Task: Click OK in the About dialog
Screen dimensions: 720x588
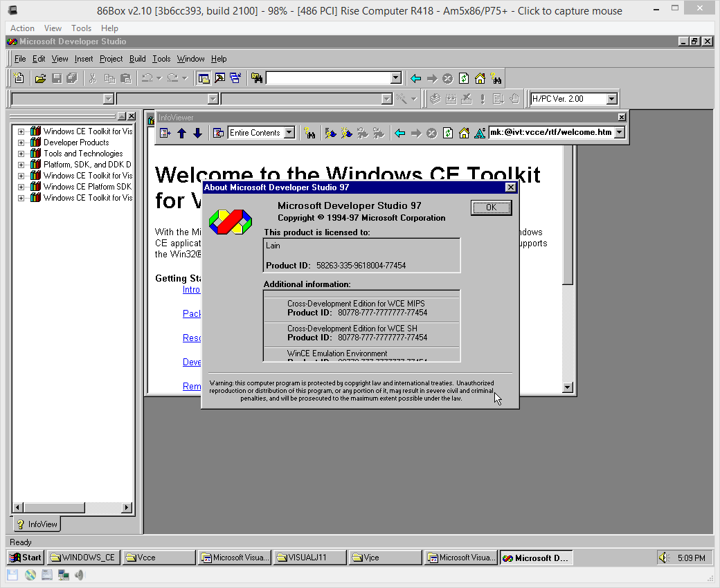Action: coord(491,207)
